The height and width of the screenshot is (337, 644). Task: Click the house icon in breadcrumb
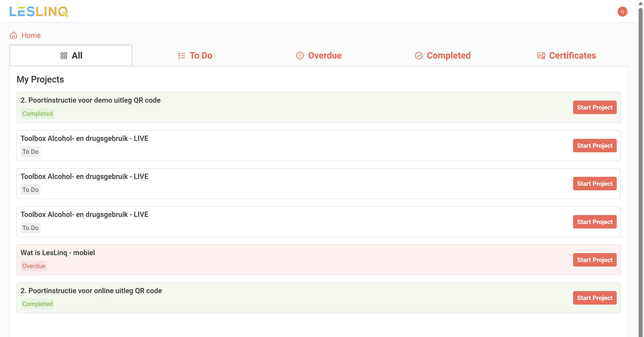(x=13, y=35)
